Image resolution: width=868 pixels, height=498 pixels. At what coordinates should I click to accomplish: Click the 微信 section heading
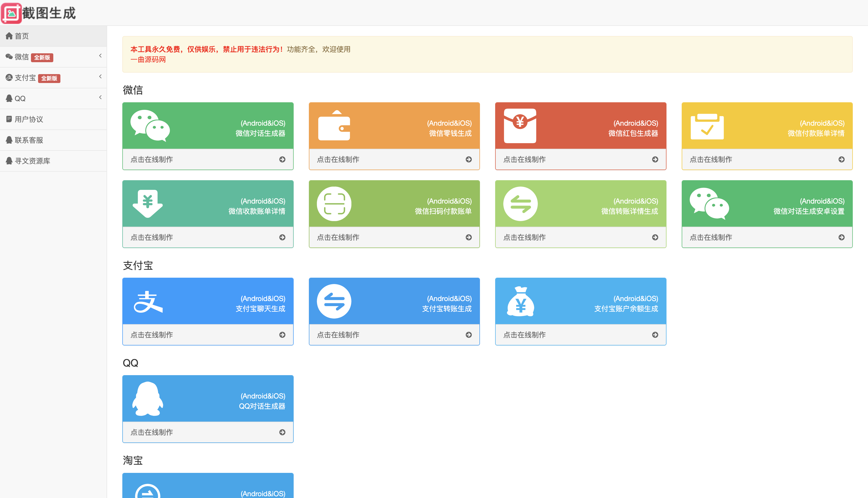133,90
